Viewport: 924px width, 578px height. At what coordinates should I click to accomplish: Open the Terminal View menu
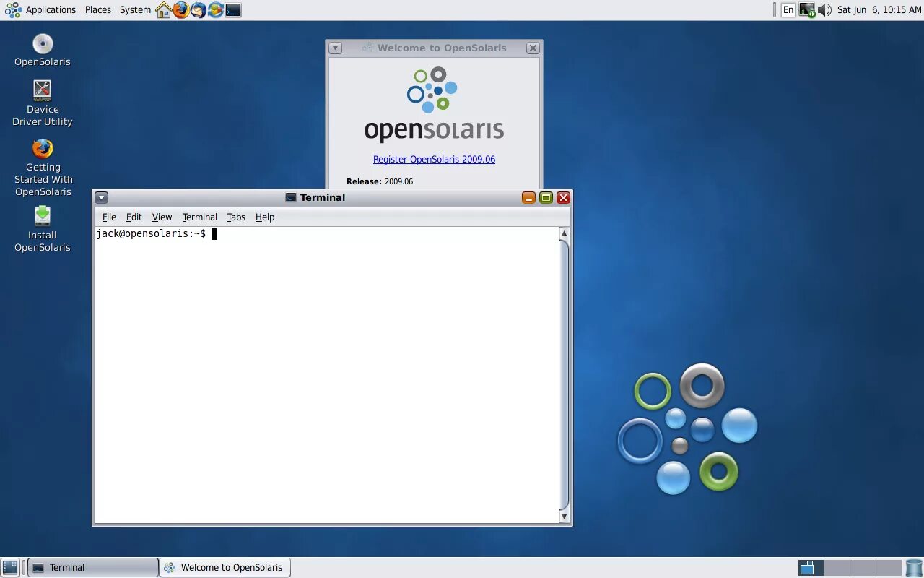click(162, 217)
